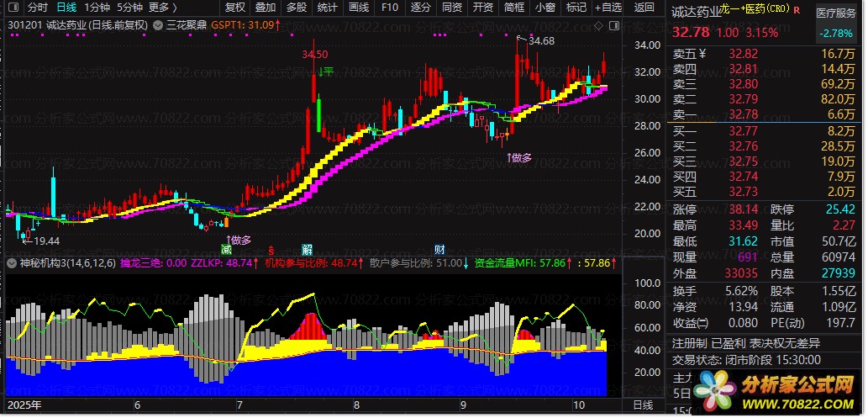Click the PE(动) 197.7 value

pos(839,323)
